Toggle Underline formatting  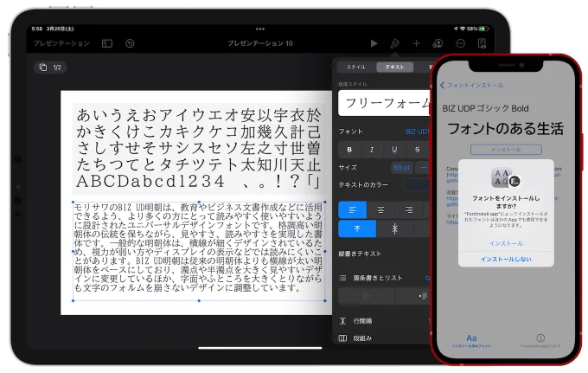pyautogui.click(x=394, y=150)
